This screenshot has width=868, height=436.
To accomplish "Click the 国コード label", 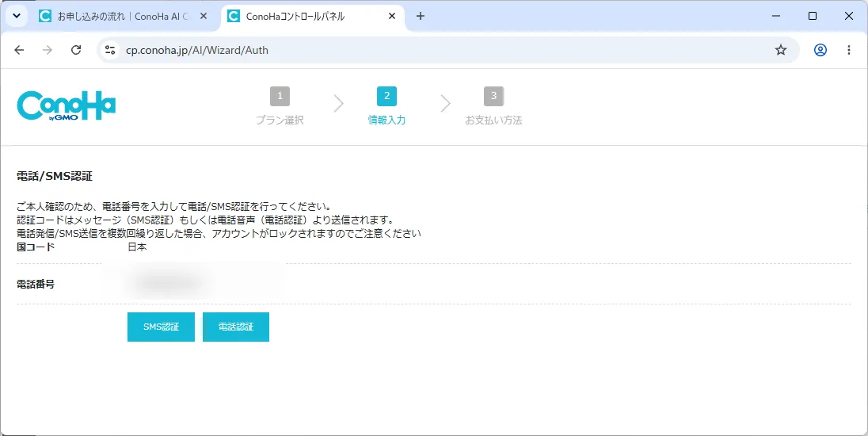I will click(36, 247).
